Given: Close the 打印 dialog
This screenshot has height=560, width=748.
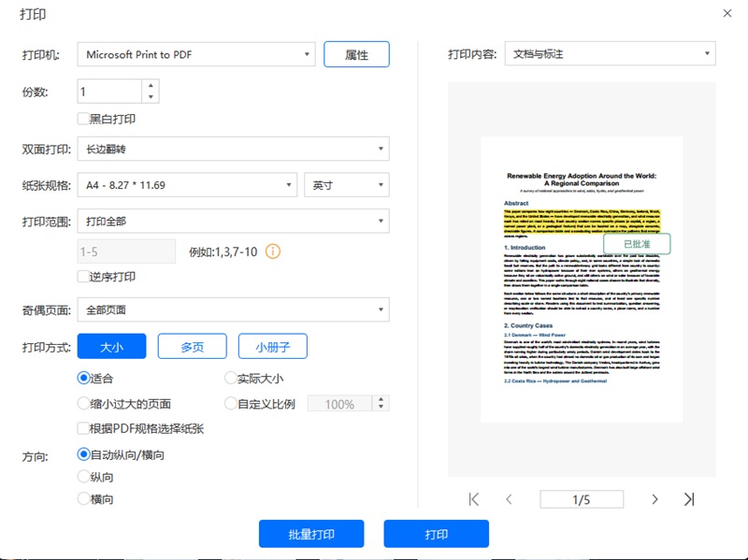Looking at the screenshot, I should [x=727, y=13].
